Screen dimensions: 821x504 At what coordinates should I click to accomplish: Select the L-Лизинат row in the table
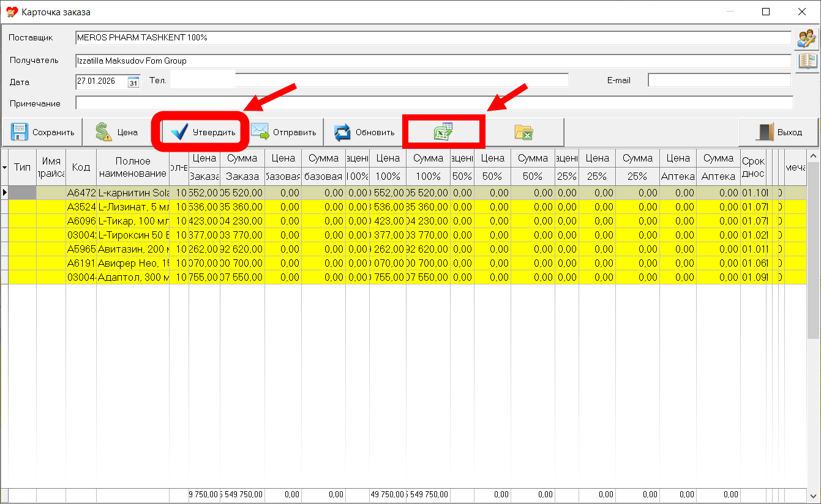[133, 207]
